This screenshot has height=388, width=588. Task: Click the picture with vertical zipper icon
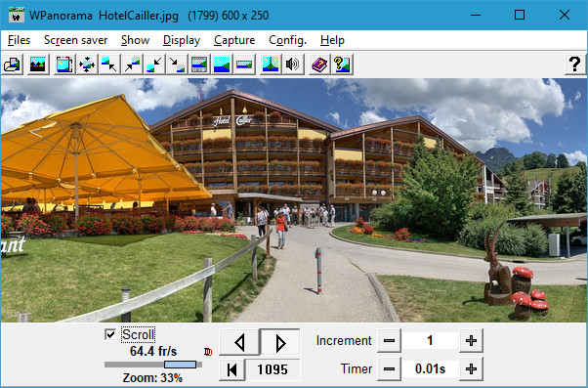click(271, 65)
